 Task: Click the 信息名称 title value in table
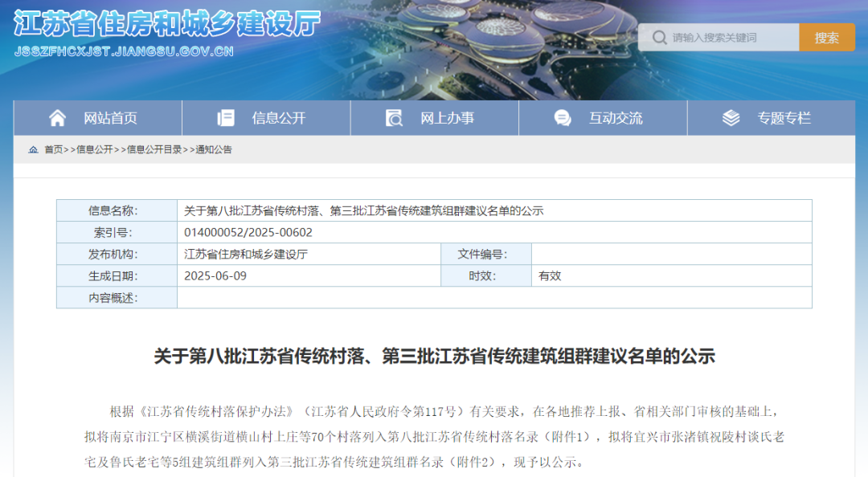(x=364, y=211)
